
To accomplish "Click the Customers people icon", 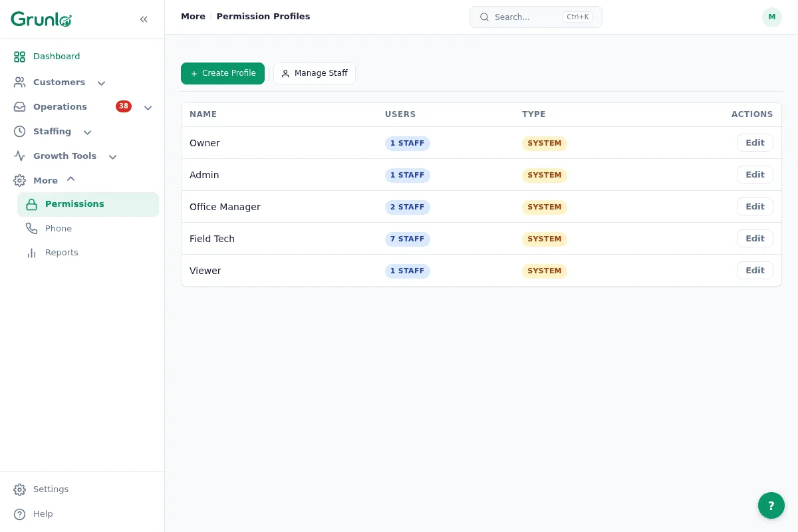I will [20, 82].
